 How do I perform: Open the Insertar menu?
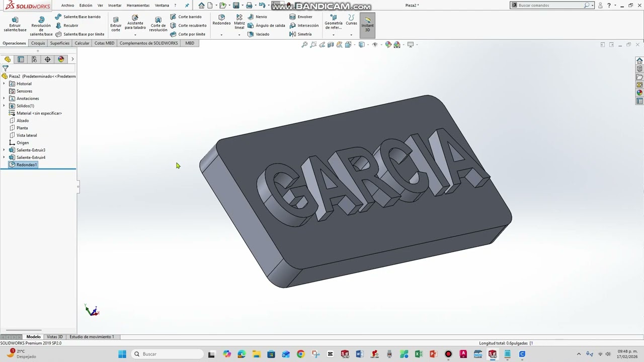click(115, 6)
